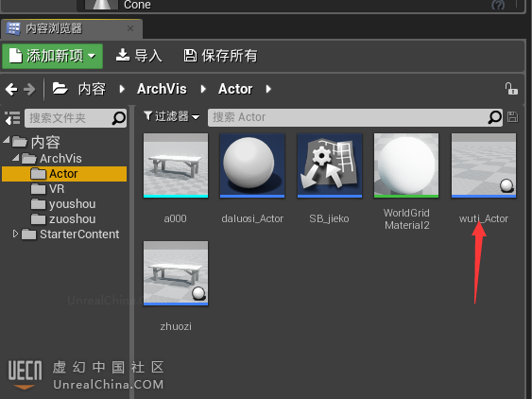This screenshot has width=532, height=399.
Task: Click the help icon beside Cone
Action: (498, 5)
